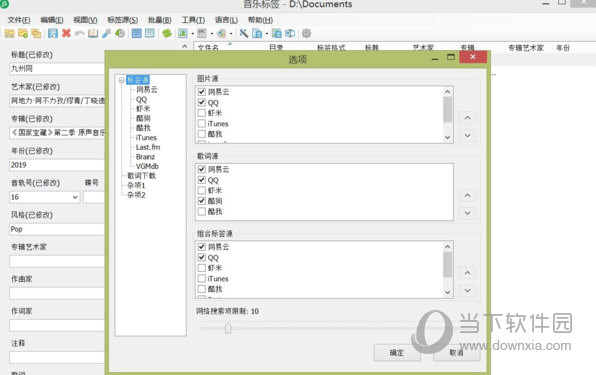
Task: Select 网易云 in the options tree
Action: [147, 90]
